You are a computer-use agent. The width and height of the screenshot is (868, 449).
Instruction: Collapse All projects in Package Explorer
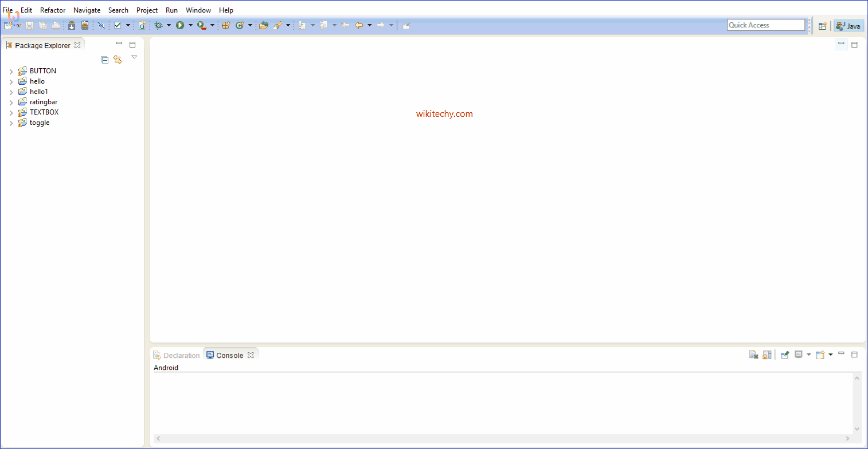pyautogui.click(x=105, y=60)
